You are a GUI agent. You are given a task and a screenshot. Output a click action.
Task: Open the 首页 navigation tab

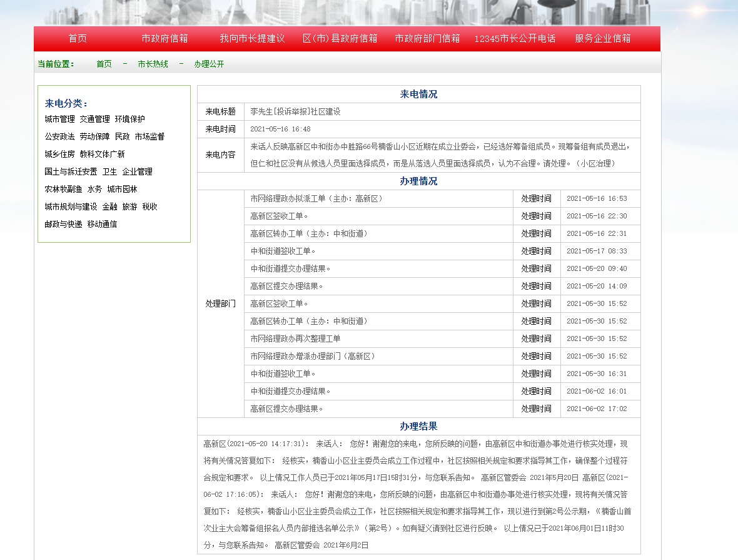pyautogui.click(x=78, y=39)
